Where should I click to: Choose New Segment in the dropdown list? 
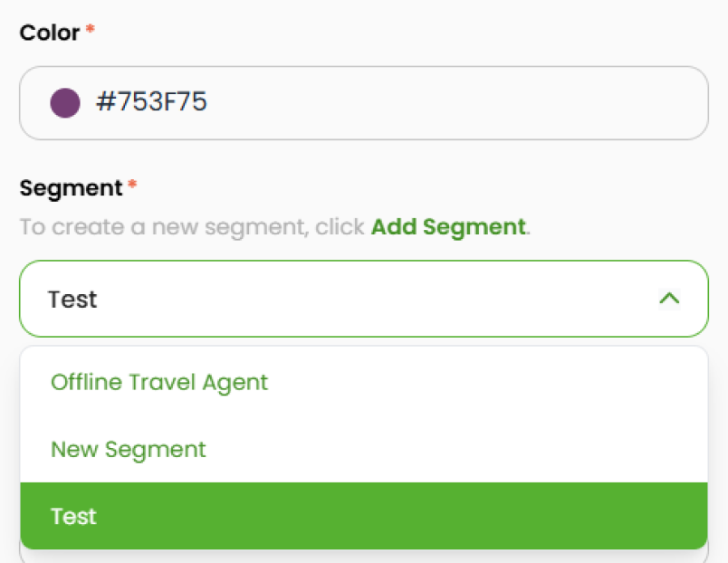click(128, 449)
